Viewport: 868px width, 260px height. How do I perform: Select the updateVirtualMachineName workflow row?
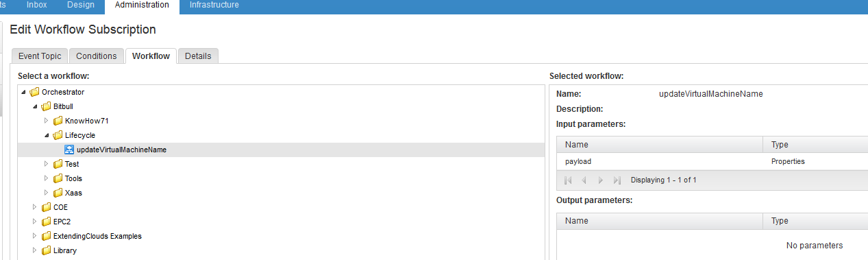tap(281, 150)
